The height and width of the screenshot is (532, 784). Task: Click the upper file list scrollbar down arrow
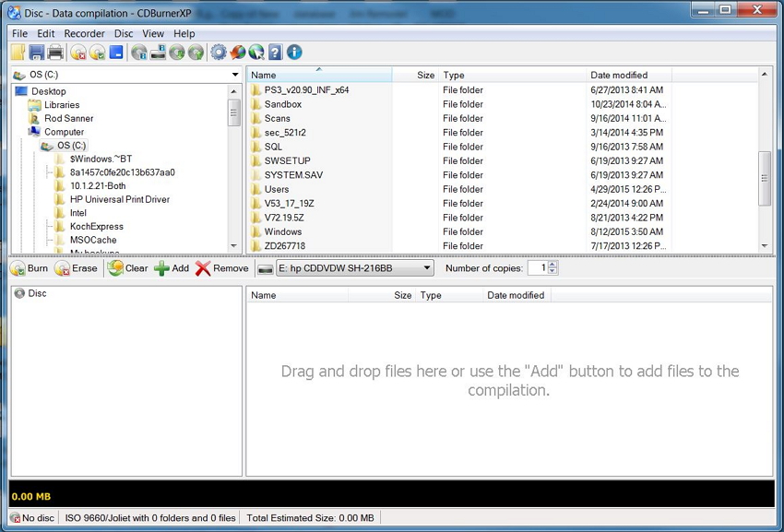(765, 245)
